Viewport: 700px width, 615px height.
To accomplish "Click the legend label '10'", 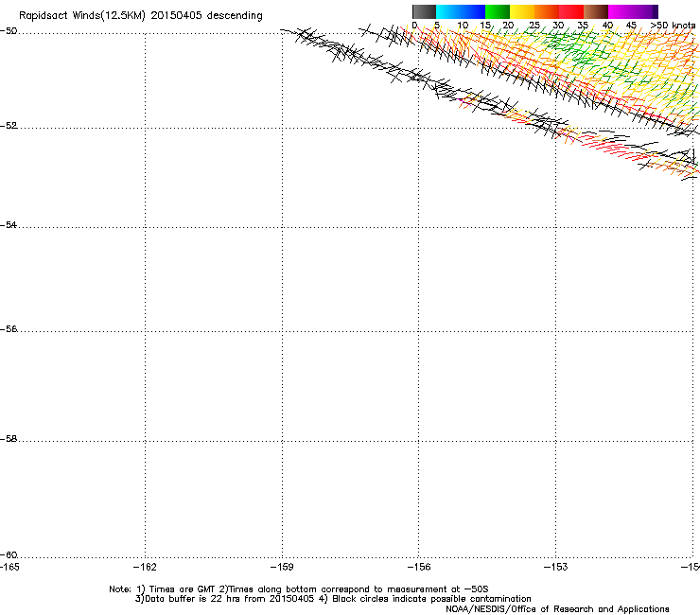I will coord(463,26).
